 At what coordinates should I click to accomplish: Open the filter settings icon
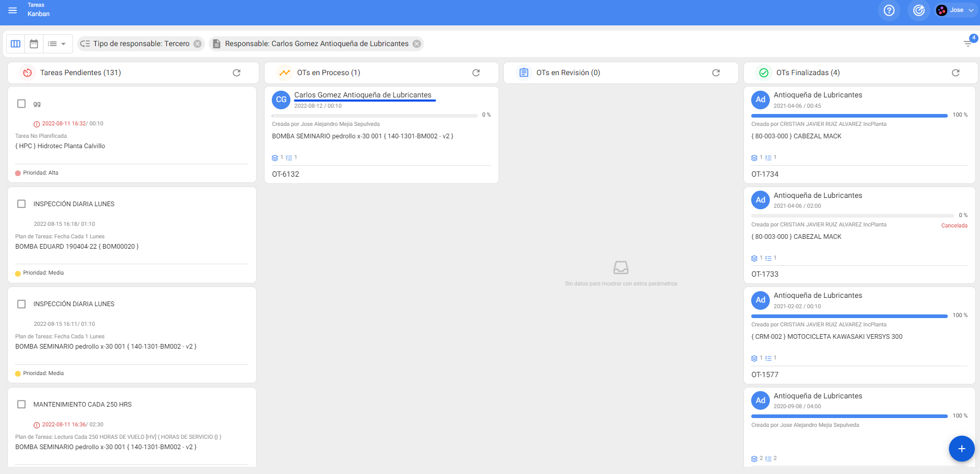coord(968,44)
